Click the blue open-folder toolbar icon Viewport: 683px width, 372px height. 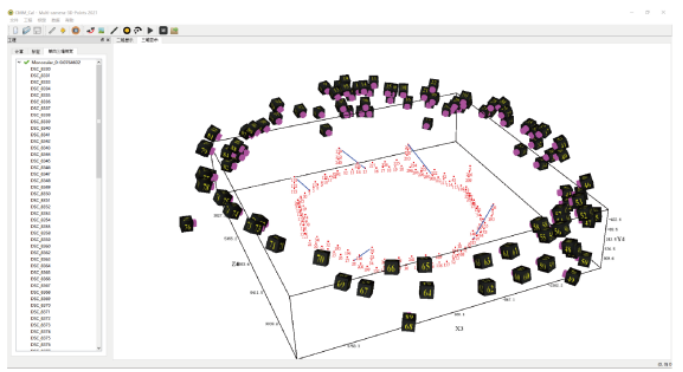pos(26,30)
